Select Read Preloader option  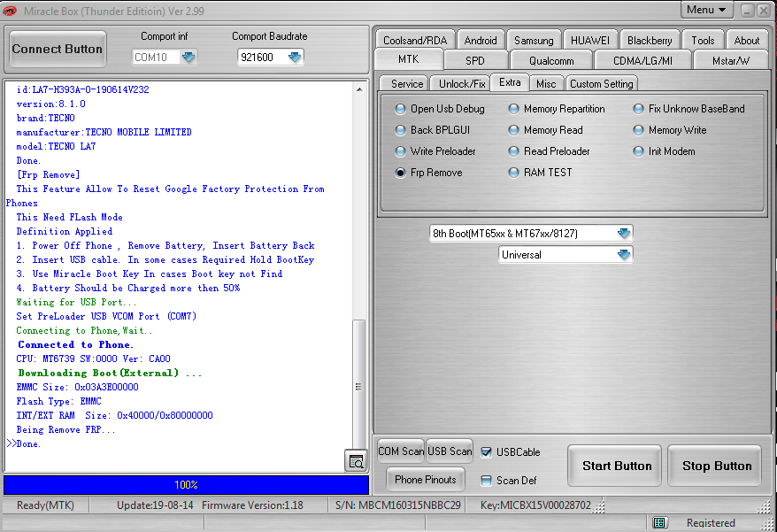(550, 151)
